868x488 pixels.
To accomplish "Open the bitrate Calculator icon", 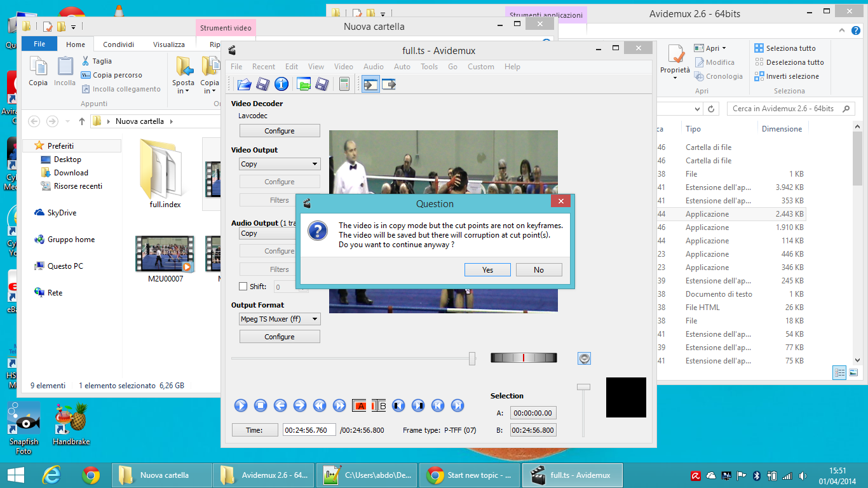I will pos(344,84).
